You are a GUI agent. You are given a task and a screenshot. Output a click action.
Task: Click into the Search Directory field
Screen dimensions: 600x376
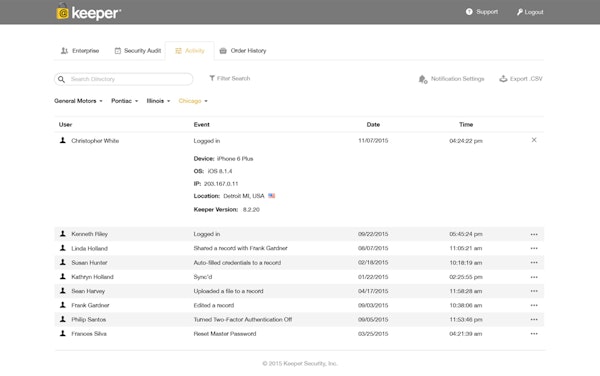click(x=124, y=79)
